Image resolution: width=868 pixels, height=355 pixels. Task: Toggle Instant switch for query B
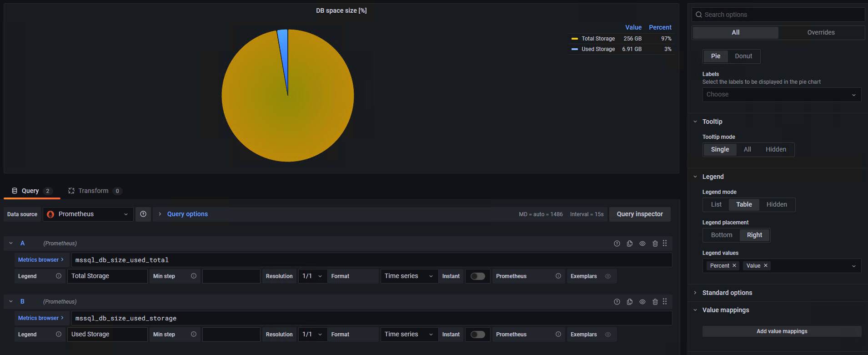click(478, 335)
